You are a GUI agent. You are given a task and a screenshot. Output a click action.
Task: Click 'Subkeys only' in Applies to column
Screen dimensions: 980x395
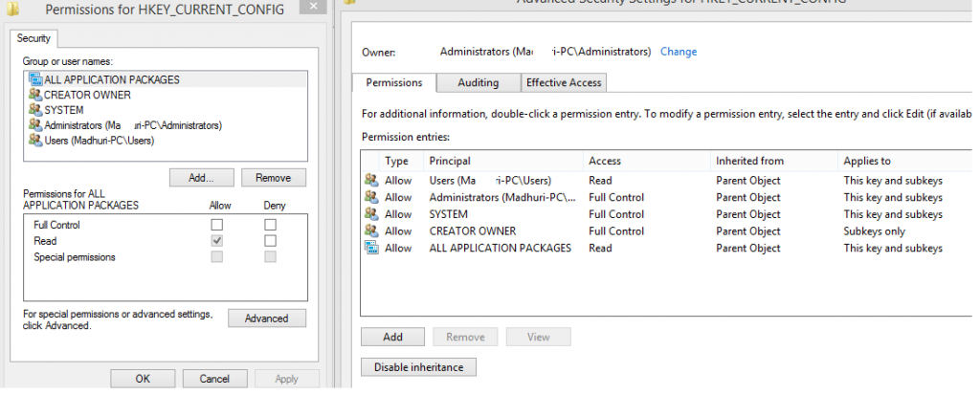click(x=875, y=231)
